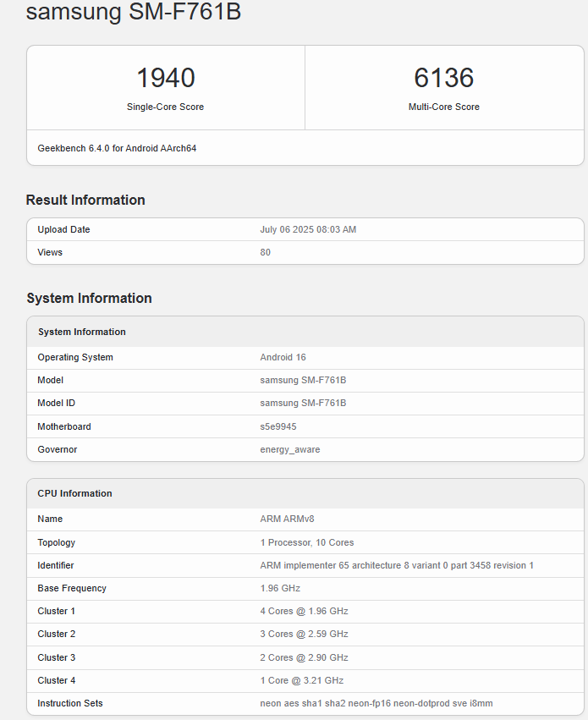This screenshot has height=720, width=588.
Task: Select the ARM ARMv8 value
Action: (x=288, y=519)
